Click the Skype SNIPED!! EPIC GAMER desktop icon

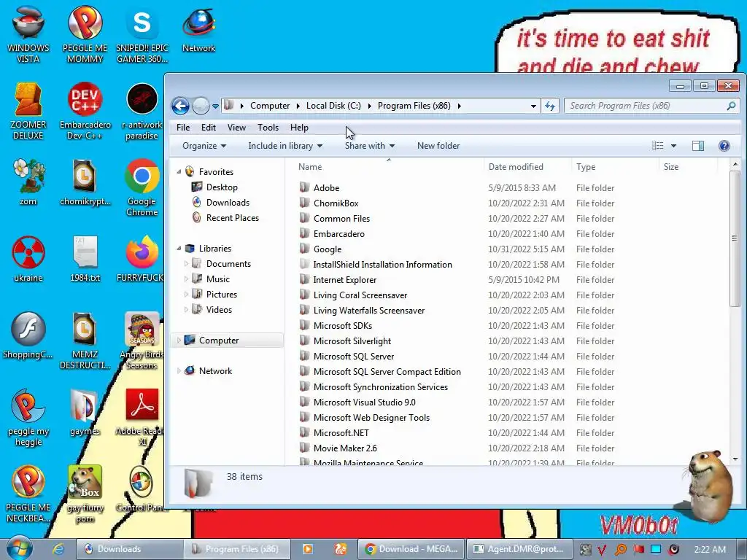[x=142, y=34]
